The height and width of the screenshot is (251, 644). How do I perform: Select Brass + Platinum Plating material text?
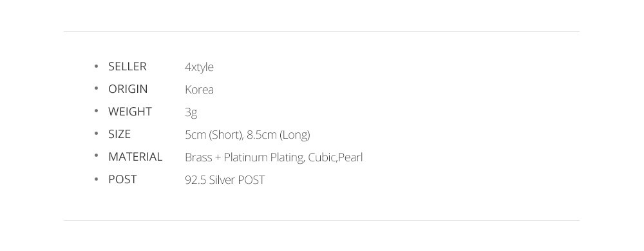point(245,157)
